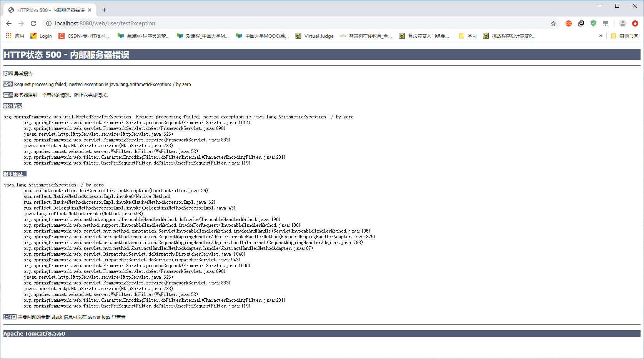Click the NestedServletException first stack line
Image resolution: width=644 pixels, height=359 pixels.
pos(178,117)
